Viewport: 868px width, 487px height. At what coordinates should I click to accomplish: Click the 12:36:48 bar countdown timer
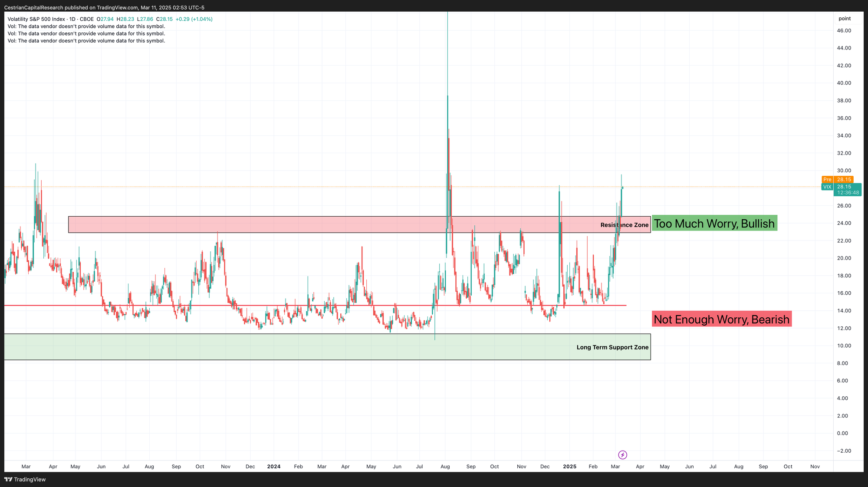pyautogui.click(x=848, y=193)
